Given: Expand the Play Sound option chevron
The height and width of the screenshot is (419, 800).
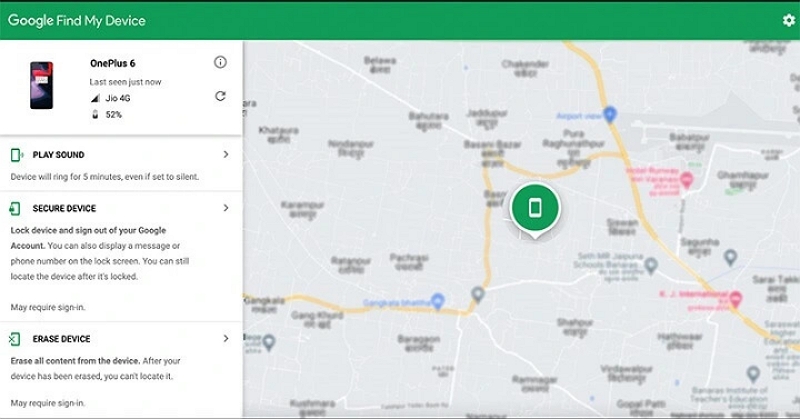Looking at the screenshot, I should [226, 155].
